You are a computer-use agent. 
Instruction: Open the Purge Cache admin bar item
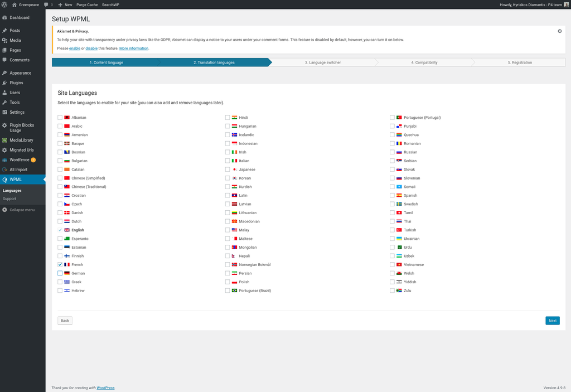(x=87, y=4)
